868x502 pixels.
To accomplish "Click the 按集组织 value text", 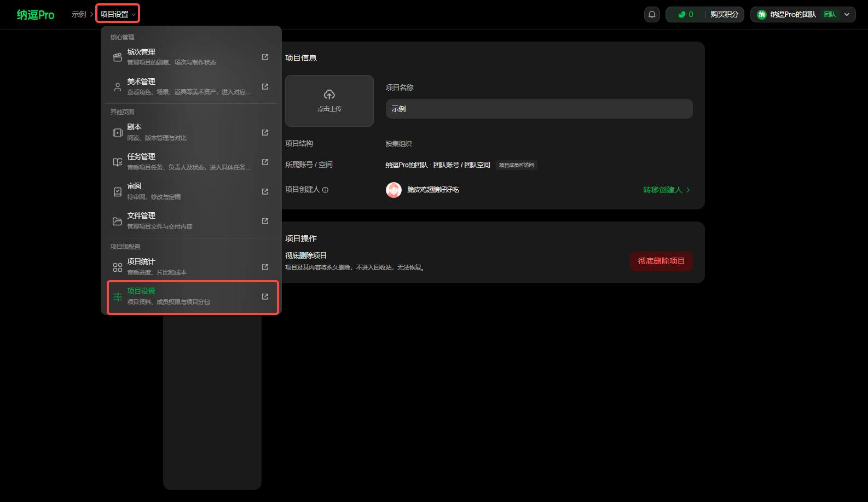I will 398,144.
